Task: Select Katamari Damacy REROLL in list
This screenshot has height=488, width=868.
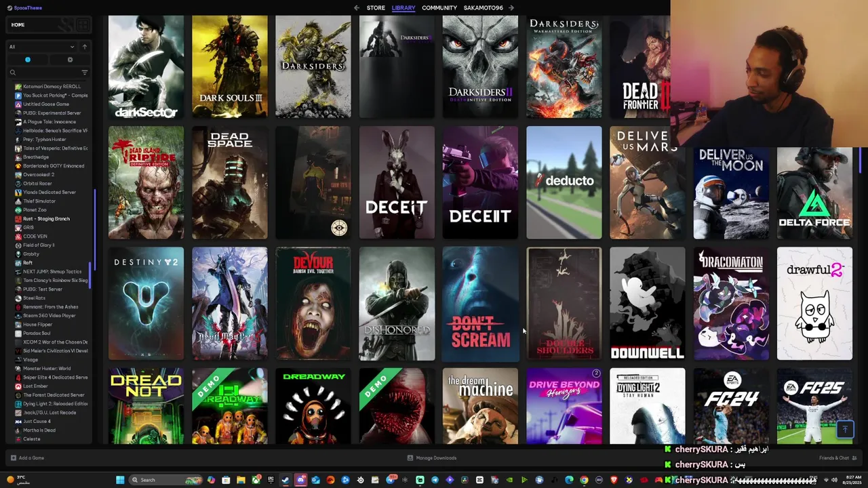Action: coord(51,87)
